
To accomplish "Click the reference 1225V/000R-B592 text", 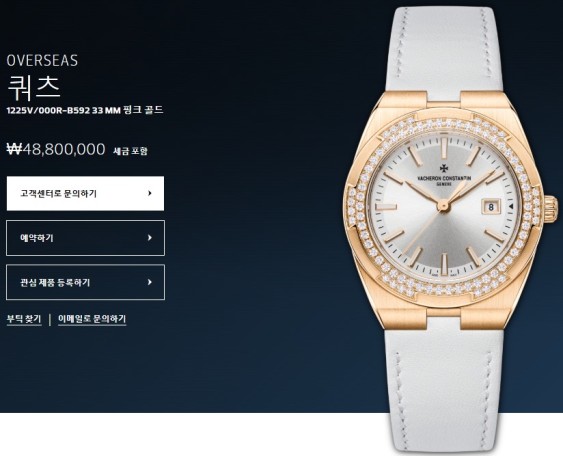I will tap(48, 110).
